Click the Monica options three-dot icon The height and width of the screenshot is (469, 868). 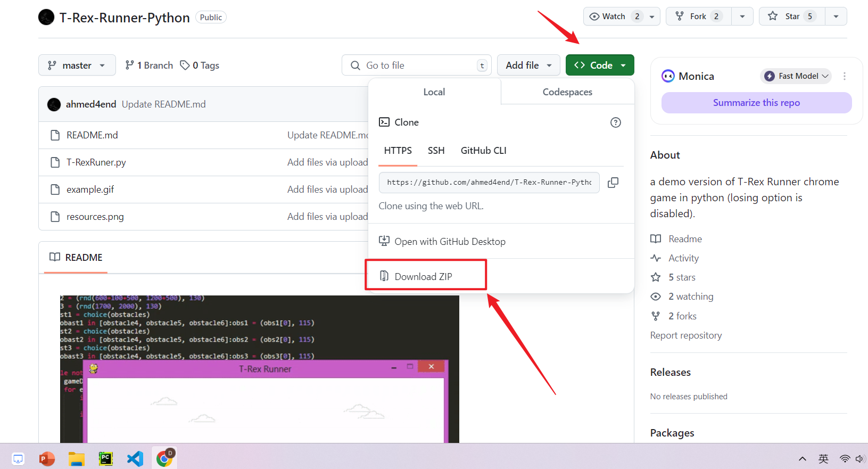(x=845, y=76)
